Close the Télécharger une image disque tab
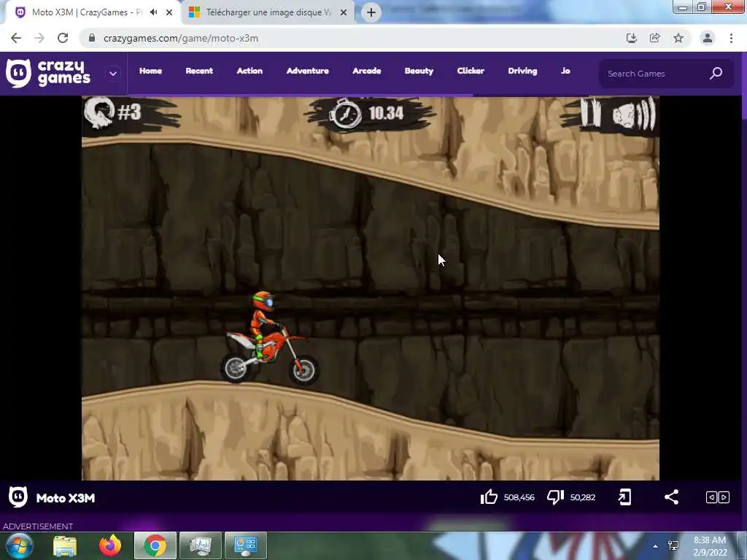Image resolution: width=747 pixels, height=560 pixels. (x=344, y=12)
